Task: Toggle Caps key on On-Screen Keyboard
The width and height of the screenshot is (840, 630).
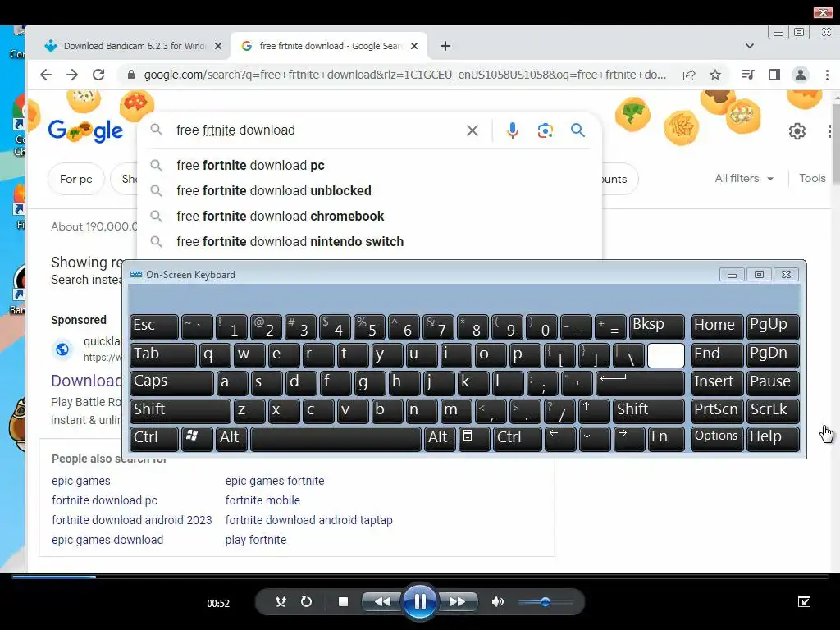Action: (171, 382)
